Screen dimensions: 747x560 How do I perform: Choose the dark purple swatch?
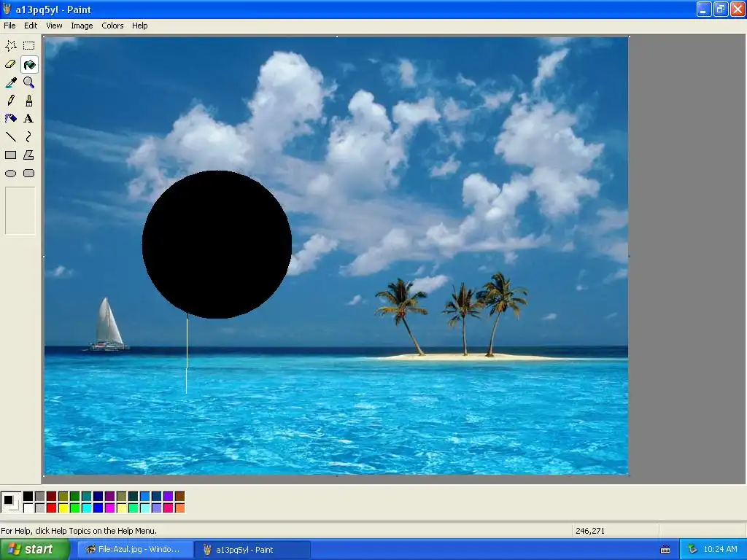pyautogui.click(x=110, y=496)
